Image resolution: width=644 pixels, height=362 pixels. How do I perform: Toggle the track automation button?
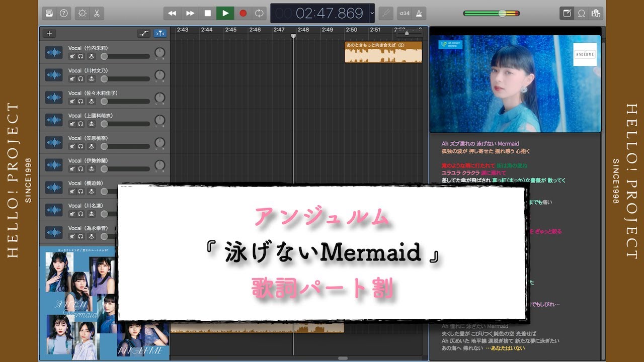[144, 33]
